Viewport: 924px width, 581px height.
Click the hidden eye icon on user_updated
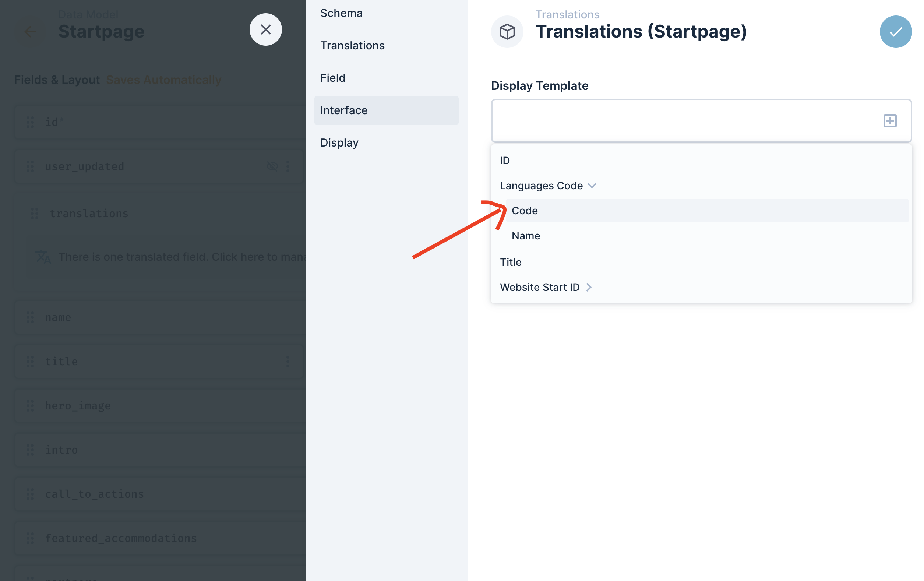click(272, 166)
